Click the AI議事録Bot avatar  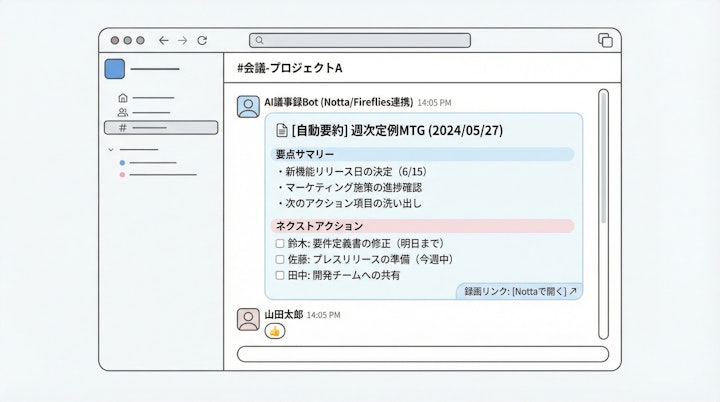[x=248, y=107]
